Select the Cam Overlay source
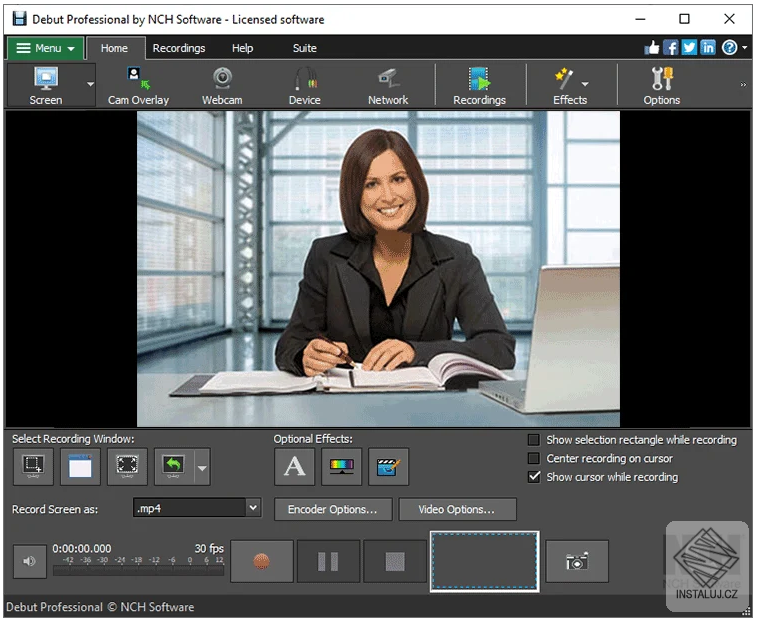This screenshot has height=621, width=757. pyautogui.click(x=139, y=85)
